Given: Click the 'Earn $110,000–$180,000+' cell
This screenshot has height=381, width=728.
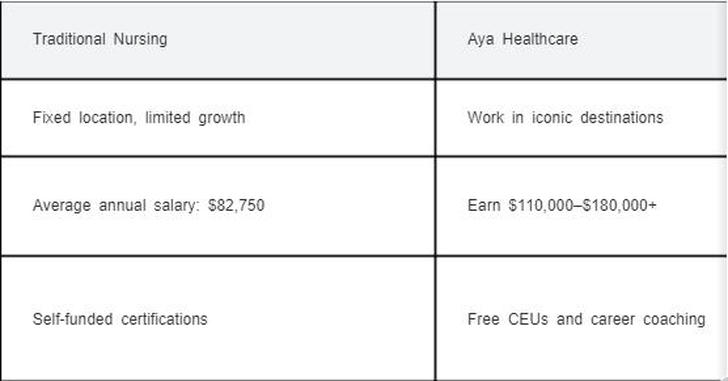Looking at the screenshot, I should coord(581,206).
